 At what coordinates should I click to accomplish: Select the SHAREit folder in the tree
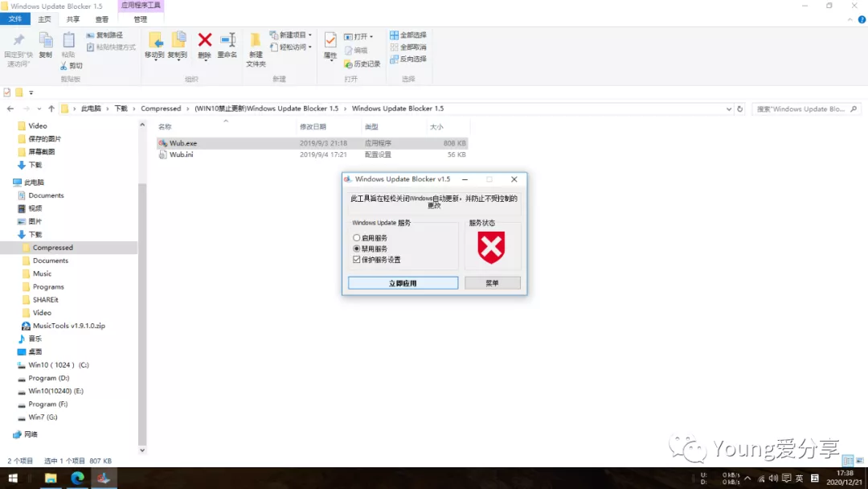coord(45,300)
